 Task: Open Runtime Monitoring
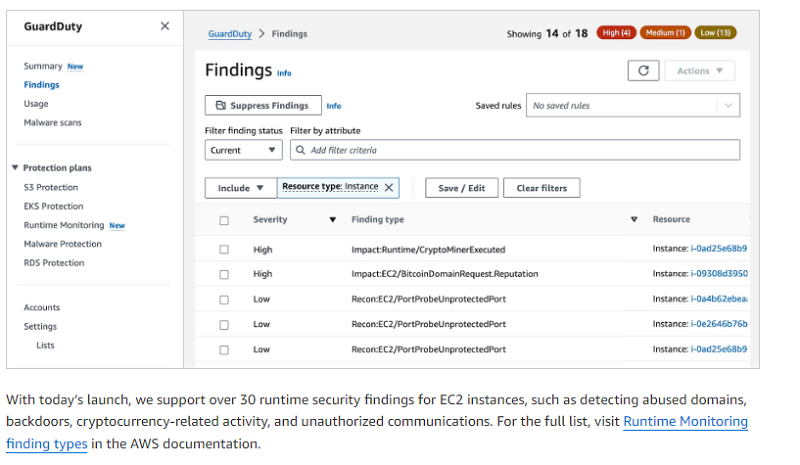(64, 225)
